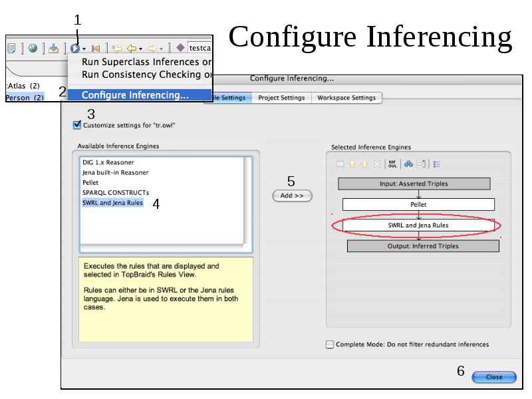Click the blue binoculars icon
532x399 pixels.
tap(408, 164)
